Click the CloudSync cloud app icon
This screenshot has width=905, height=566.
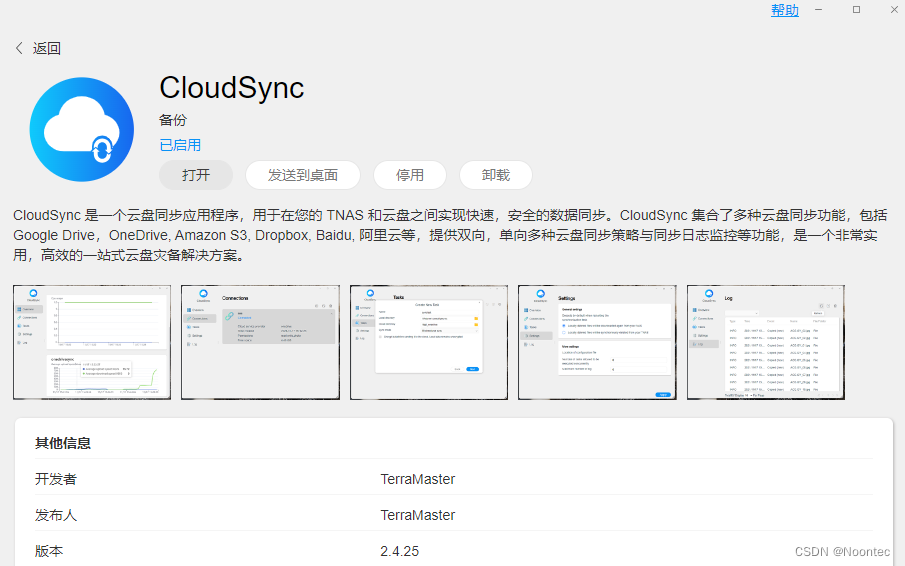click(x=81, y=129)
